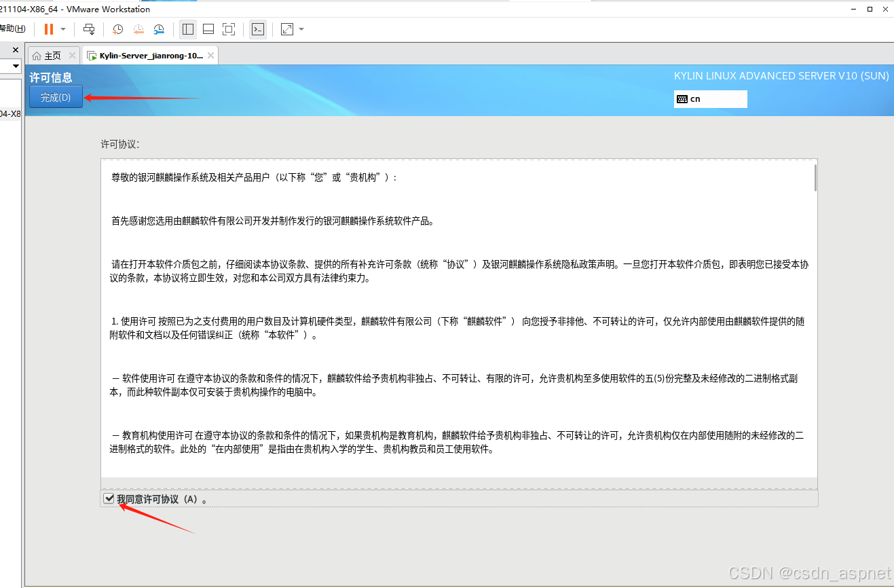The image size is (894, 588).
Task: Select the Kylin-Server_jianrong tab
Action: tap(150, 56)
